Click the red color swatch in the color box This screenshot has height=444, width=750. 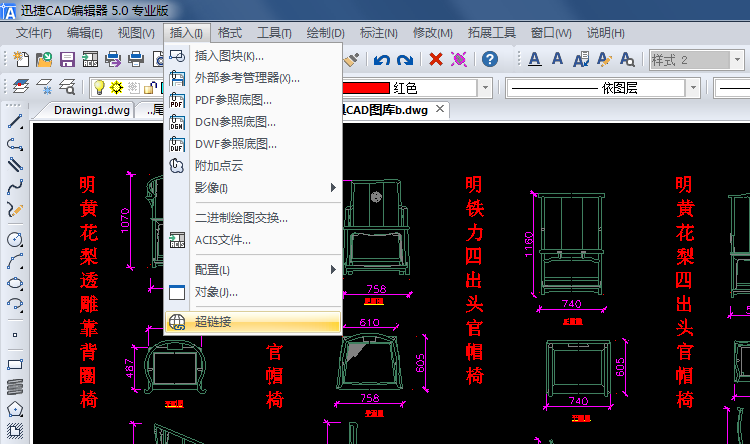point(366,88)
